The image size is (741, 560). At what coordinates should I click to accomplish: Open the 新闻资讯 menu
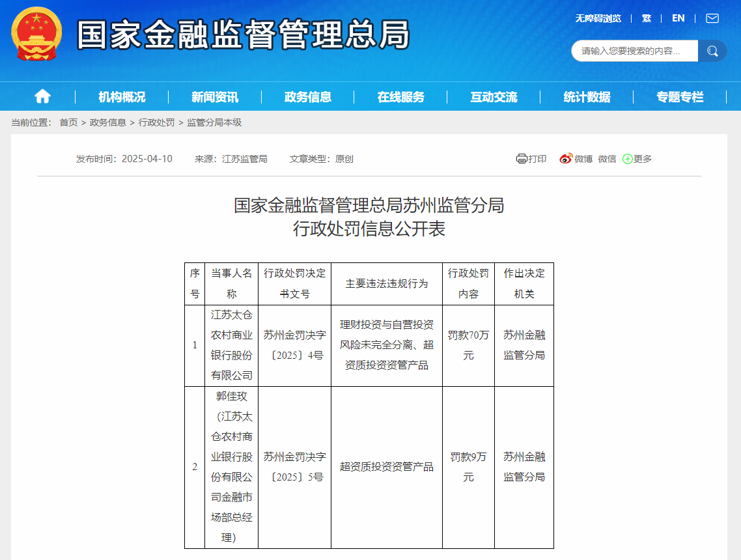pyautogui.click(x=215, y=97)
